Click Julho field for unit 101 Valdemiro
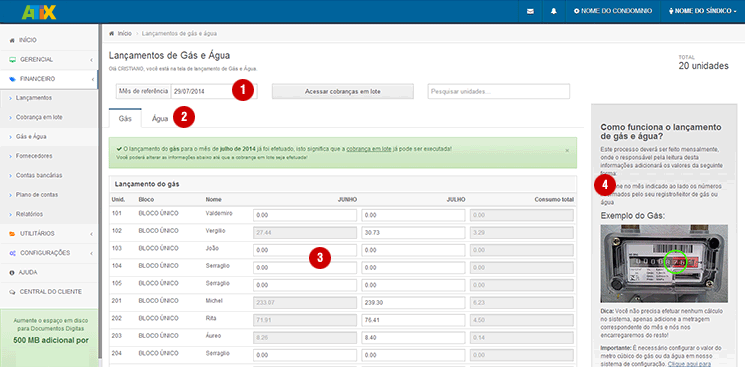This screenshot has width=745, height=367. (x=413, y=215)
